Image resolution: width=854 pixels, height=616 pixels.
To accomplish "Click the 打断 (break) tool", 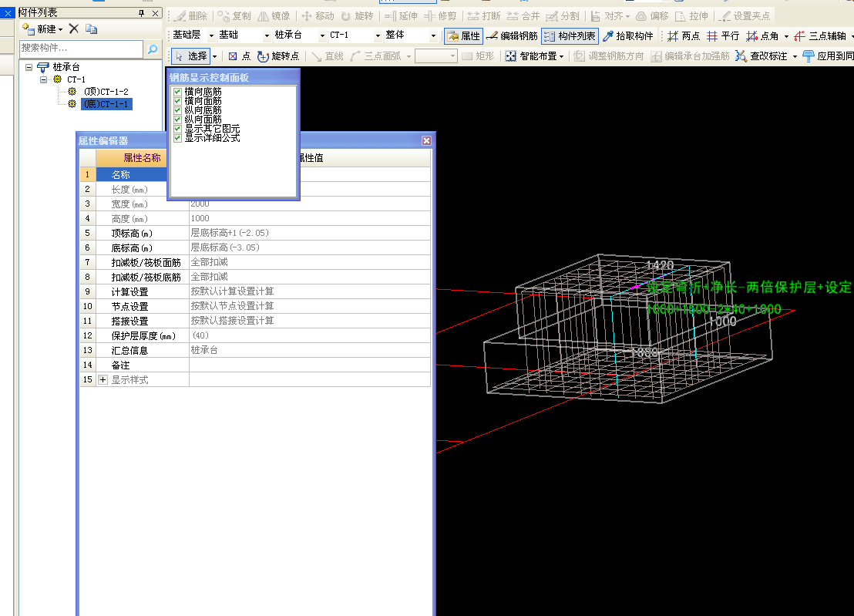I will point(484,16).
